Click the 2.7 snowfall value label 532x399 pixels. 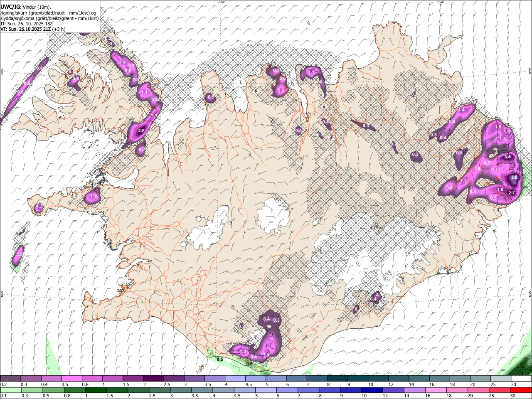(512, 193)
